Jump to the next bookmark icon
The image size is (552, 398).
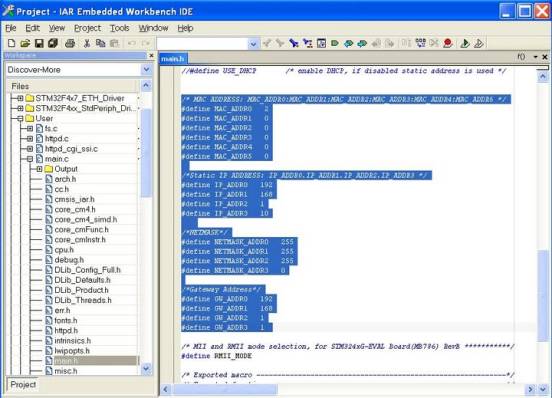pyautogui.click(x=362, y=43)
